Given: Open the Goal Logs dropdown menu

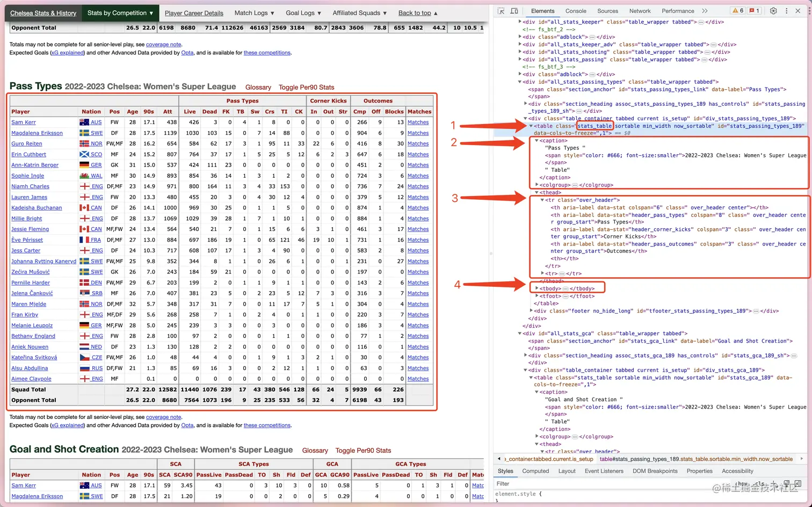Looking at the screenshot, I should point(303,13).
